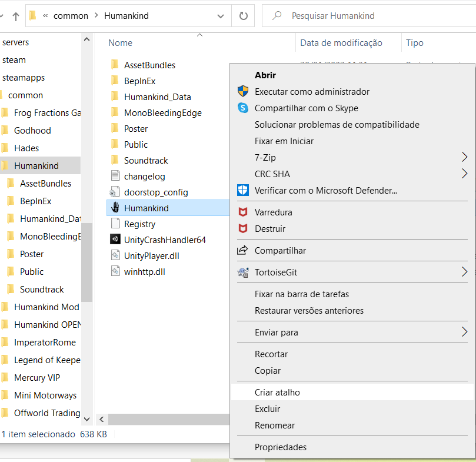Viewport: 476px width, 462px height.
Task: Click the Nome column header
Action: [x=120, y=43]
